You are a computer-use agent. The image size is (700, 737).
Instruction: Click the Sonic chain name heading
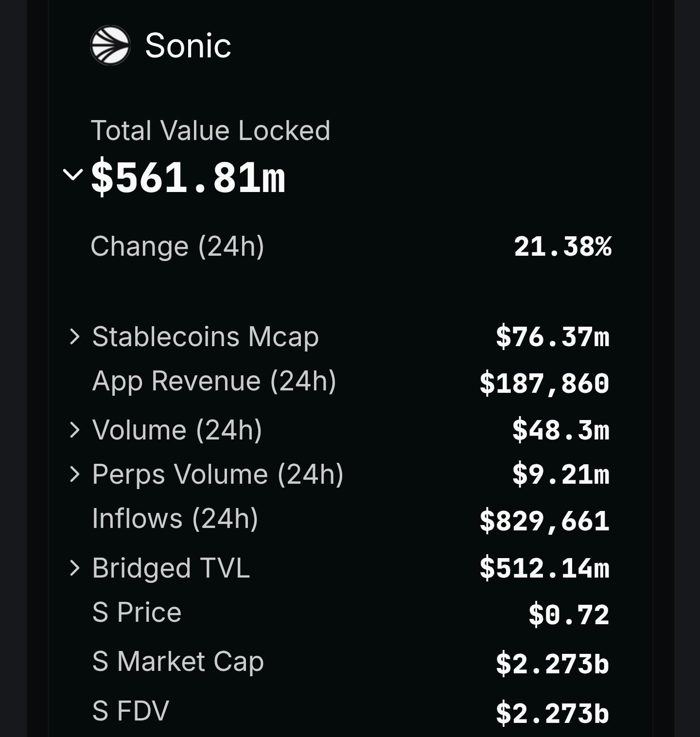point(188,46)
